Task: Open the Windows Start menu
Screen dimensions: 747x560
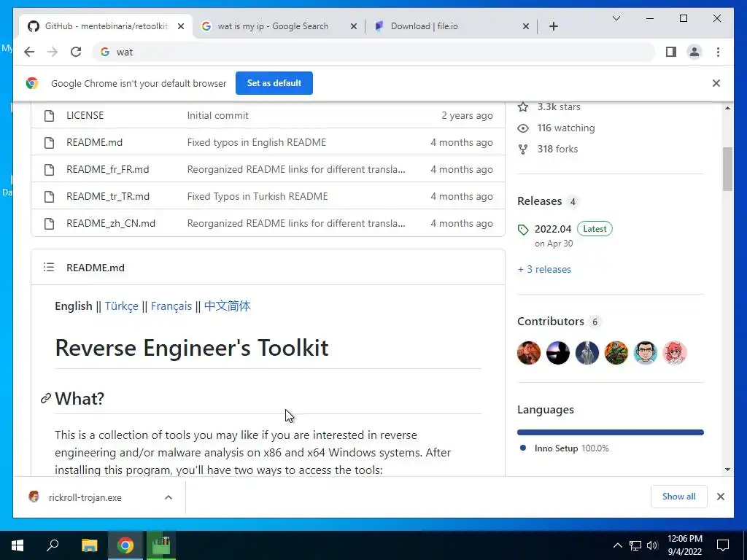Action: point(18,545)
